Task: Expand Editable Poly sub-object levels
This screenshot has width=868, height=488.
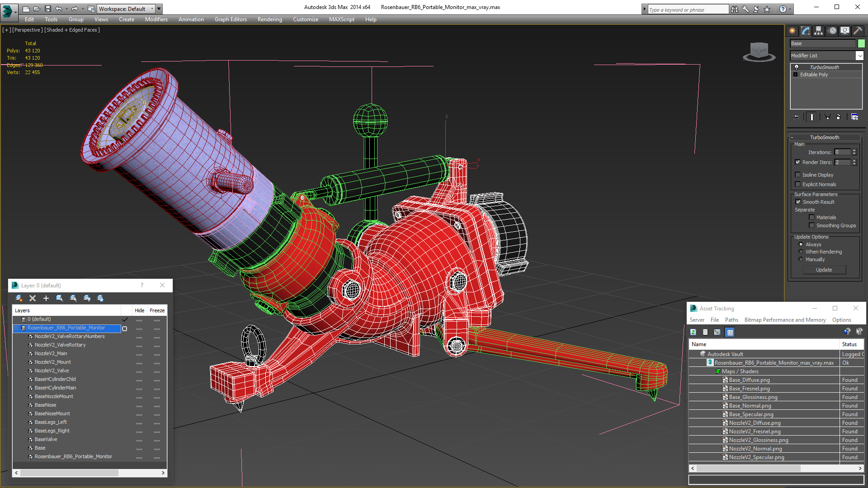Action: (795, 75)
